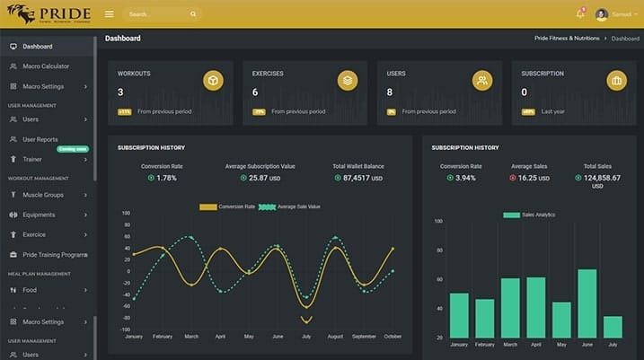
Task: Click the Subscription briefcase icon
Action: [616, 81]
